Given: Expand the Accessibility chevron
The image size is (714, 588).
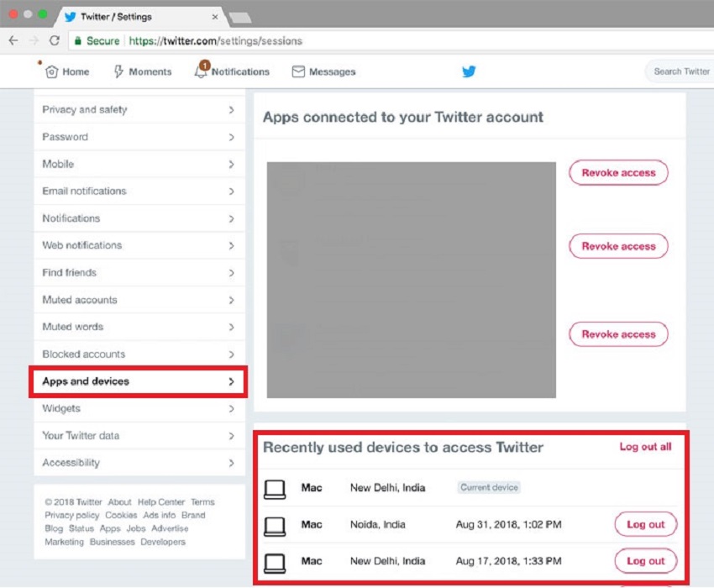Looking at the screenshot, I should pos(231,463).
